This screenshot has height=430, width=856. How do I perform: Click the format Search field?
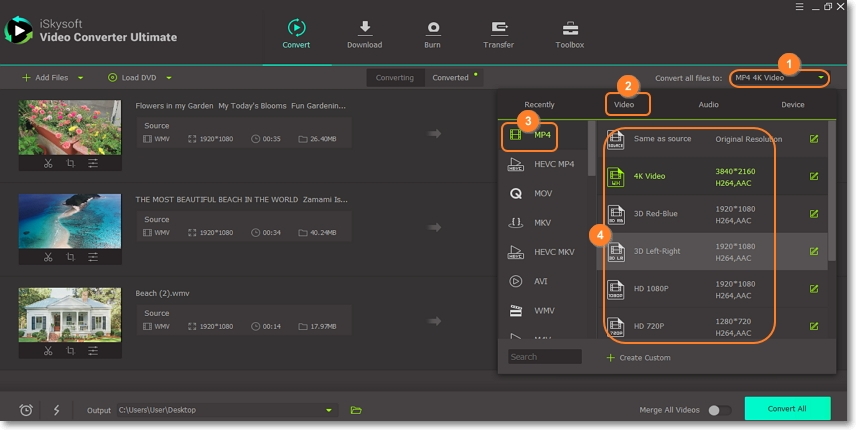pyautogui.click(x=544, y=357)
